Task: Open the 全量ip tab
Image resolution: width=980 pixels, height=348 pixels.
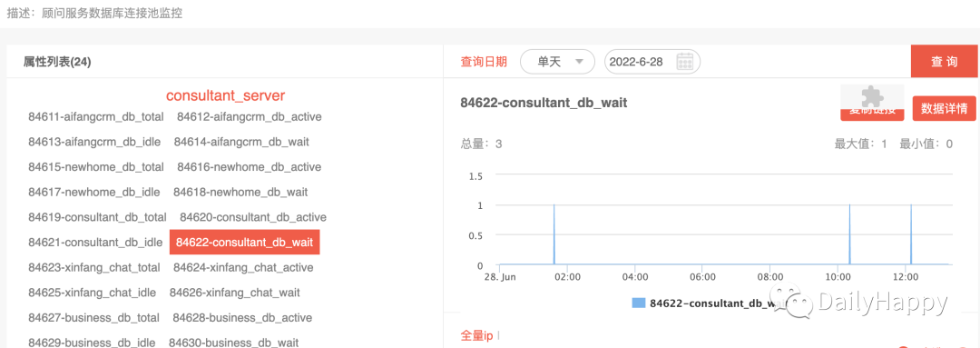Action: pos(476,336)
